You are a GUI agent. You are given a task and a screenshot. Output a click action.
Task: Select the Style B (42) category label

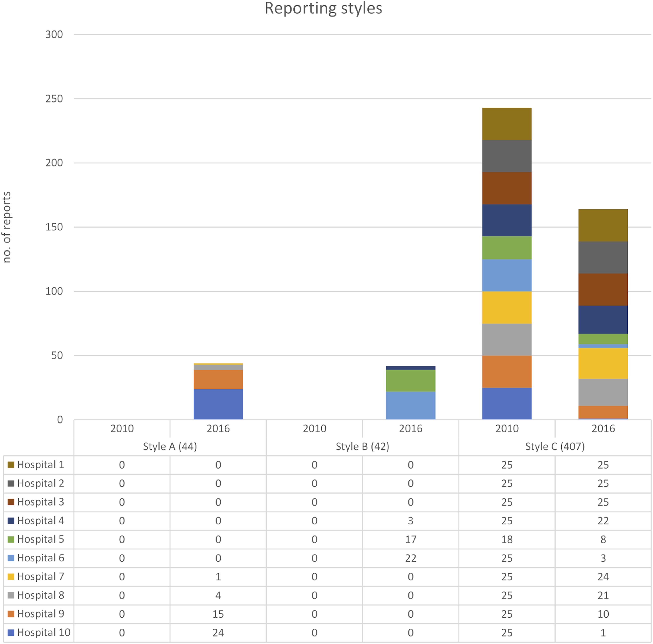tap(362, 446)
